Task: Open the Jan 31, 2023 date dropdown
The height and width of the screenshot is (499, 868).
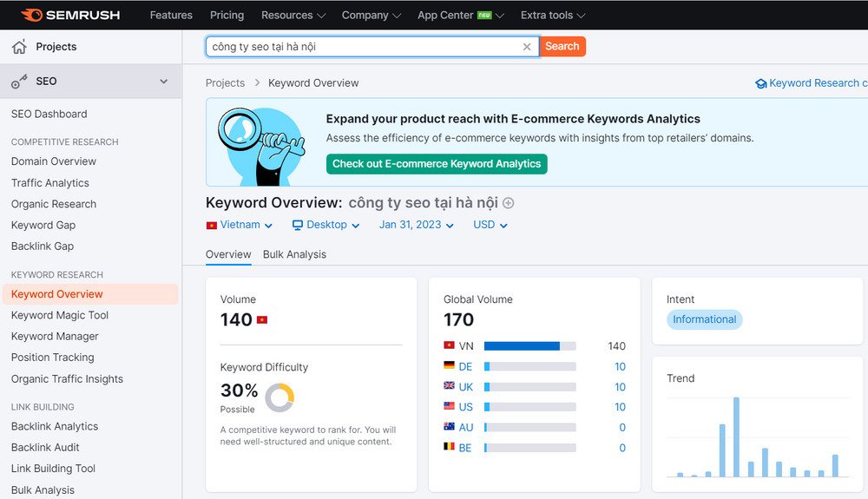Action: 417,225
